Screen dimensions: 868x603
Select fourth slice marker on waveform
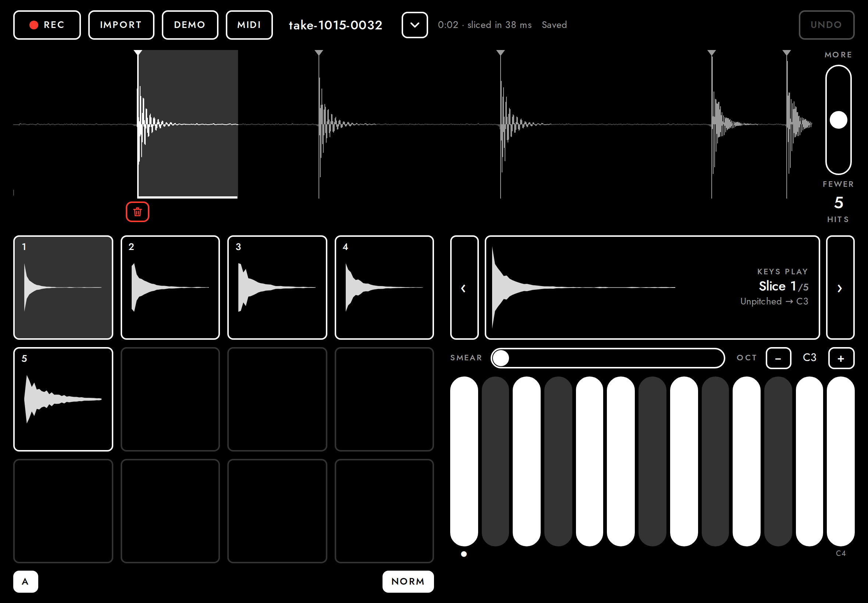(712, 53)
